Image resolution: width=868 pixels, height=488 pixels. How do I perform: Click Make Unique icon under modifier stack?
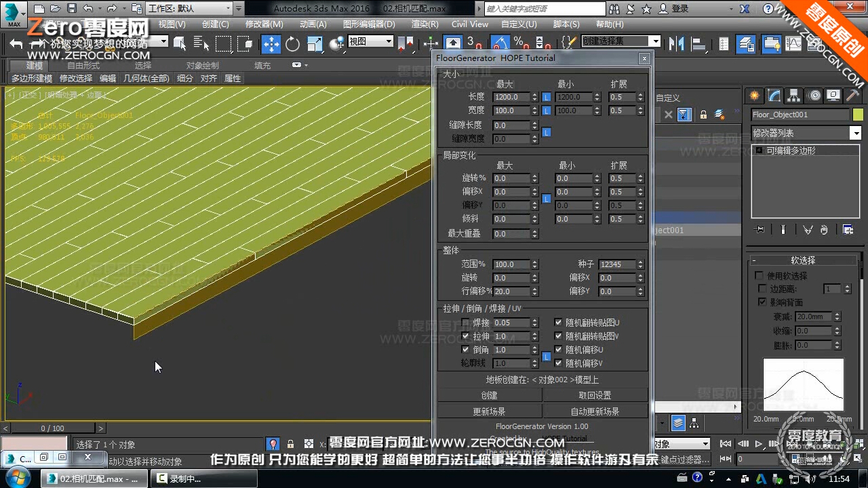tap(808, 230)
